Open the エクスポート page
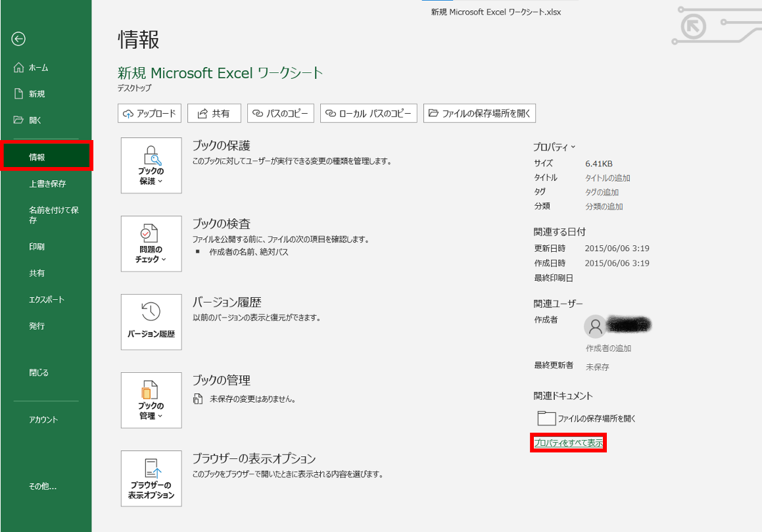 45,300
